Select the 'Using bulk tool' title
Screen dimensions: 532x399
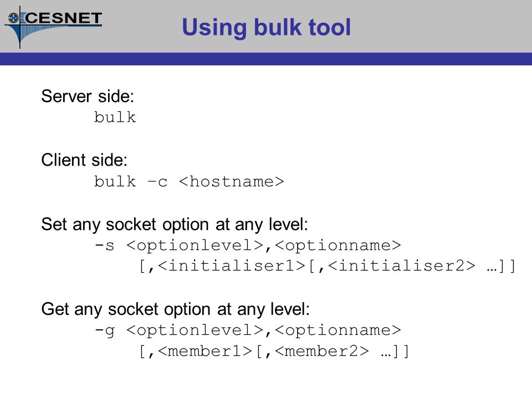pyautogui.click(x=267, y=27)
